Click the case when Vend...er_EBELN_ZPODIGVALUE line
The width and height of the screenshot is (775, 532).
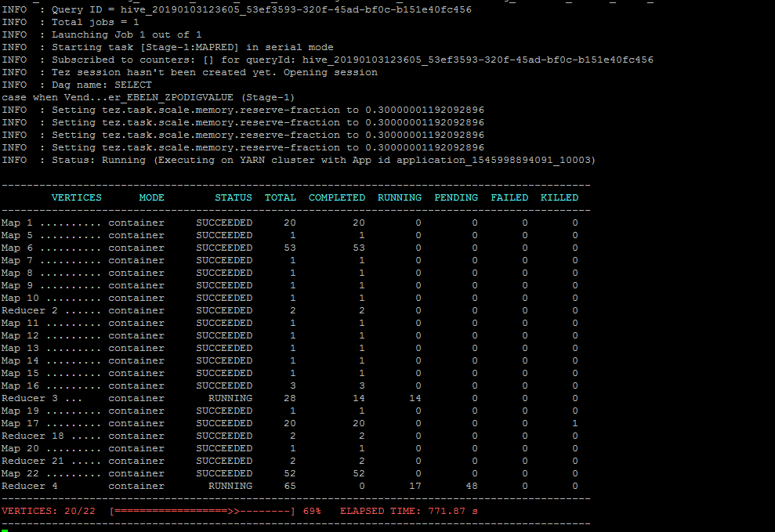click(x=148, y=97)
